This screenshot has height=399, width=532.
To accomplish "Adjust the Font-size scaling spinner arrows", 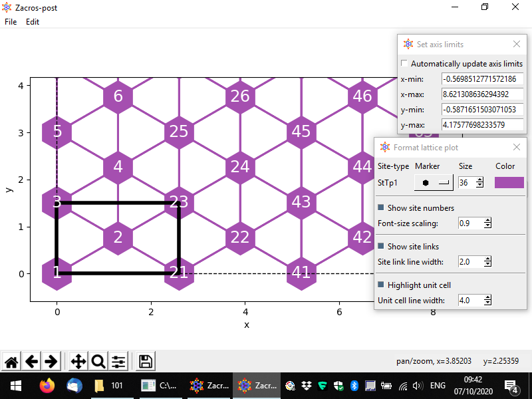I will [488, 223].
